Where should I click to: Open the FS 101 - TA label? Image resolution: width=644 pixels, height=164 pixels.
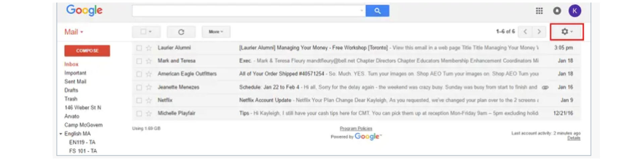point(83,151)
